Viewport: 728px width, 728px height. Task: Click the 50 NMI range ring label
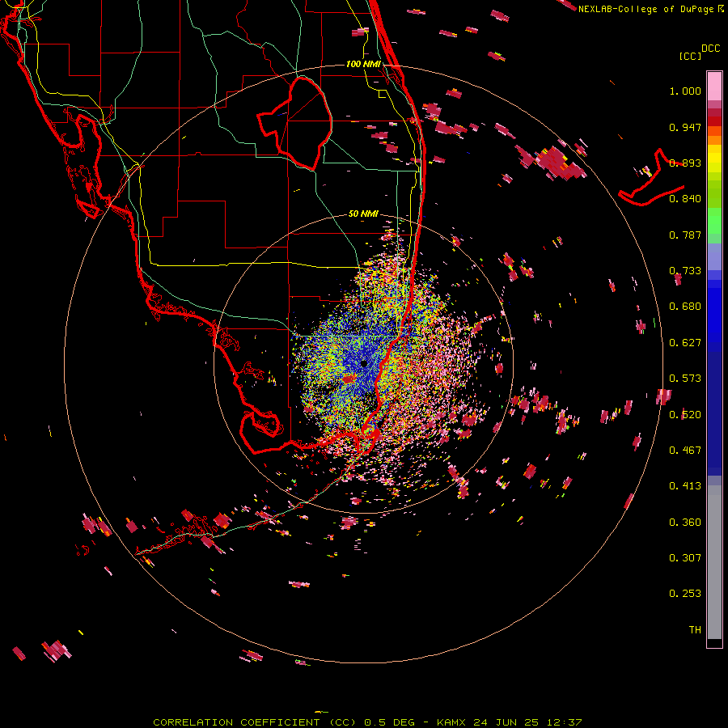point(363,214)
